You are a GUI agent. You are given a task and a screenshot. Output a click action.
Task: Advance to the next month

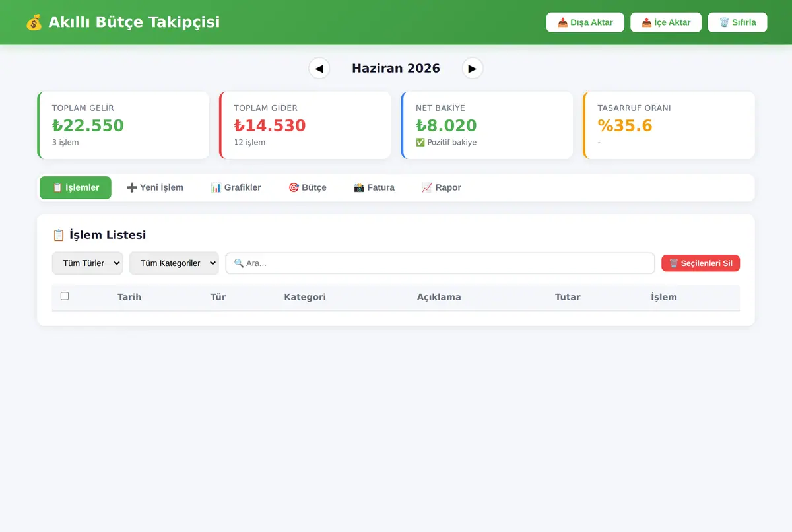[473, 68]
